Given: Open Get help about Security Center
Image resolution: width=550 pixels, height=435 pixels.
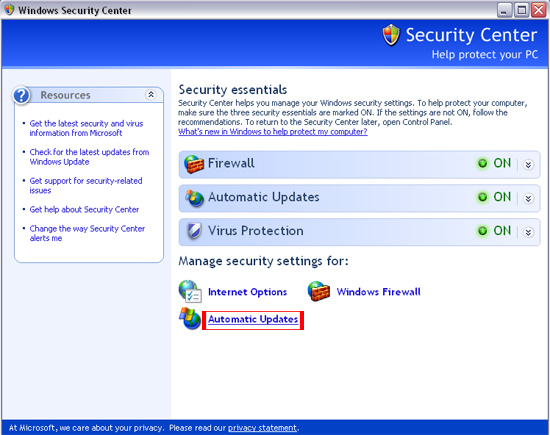Looking at the screenshot, I should point(84,209).
